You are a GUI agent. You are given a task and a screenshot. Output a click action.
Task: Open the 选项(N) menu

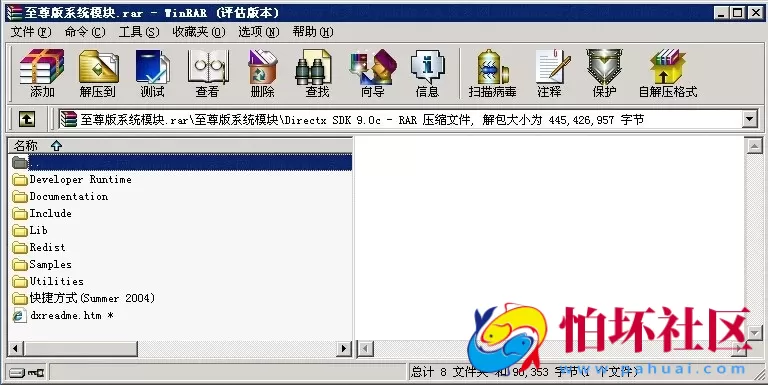click(x=259, y=32)
